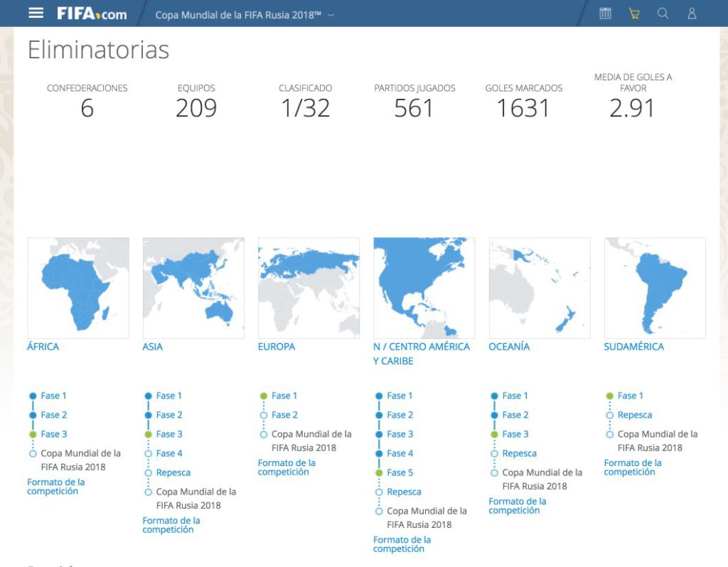Go to Fase 3 under Oceanía

(515, 434)
